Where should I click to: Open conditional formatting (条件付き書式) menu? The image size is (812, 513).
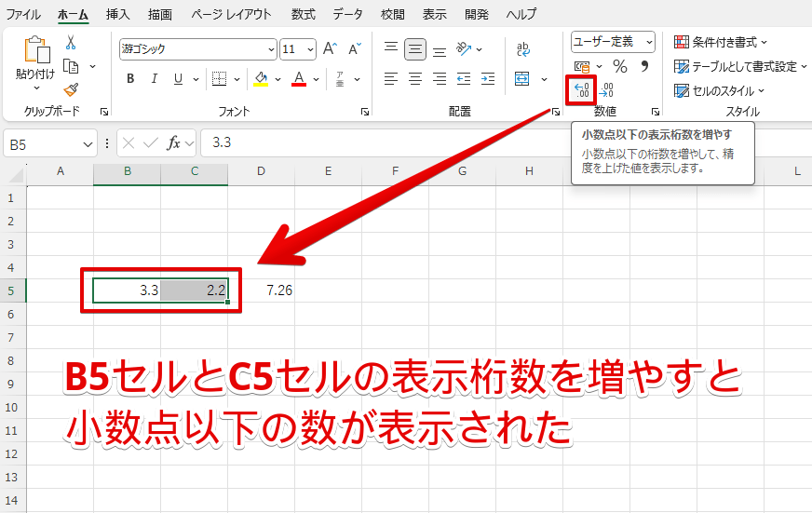point(721,42)
